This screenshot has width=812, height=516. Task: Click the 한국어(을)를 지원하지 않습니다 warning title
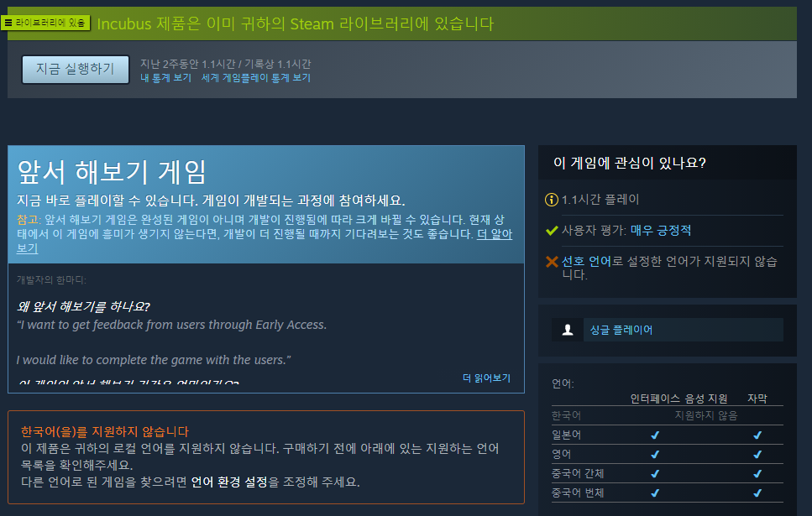[x=105, y=431]
